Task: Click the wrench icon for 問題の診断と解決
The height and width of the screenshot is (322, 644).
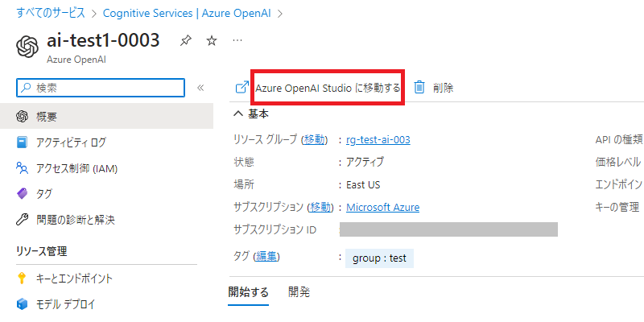Action: [23, 220]
